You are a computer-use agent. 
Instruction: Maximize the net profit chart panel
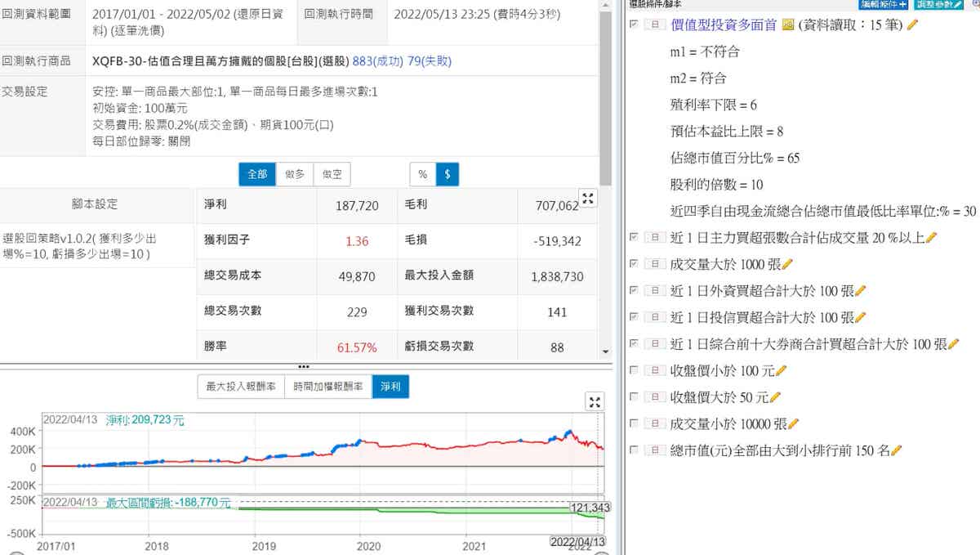pos(595,401)
